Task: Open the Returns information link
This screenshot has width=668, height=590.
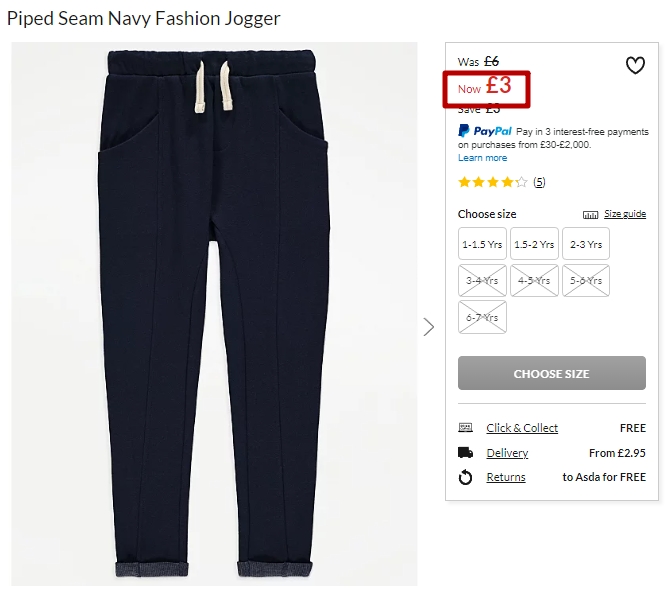Action: point(506,477)
